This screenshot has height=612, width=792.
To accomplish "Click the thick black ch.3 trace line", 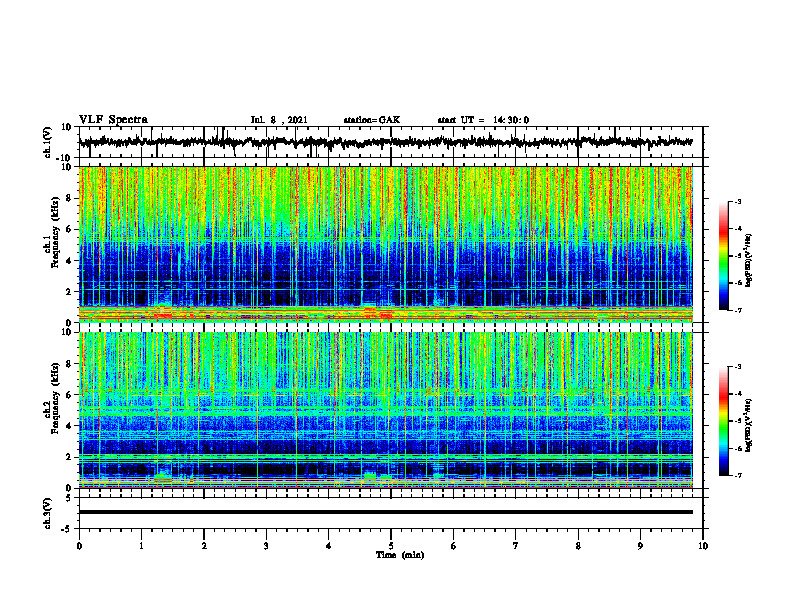I will pos(385,512).
